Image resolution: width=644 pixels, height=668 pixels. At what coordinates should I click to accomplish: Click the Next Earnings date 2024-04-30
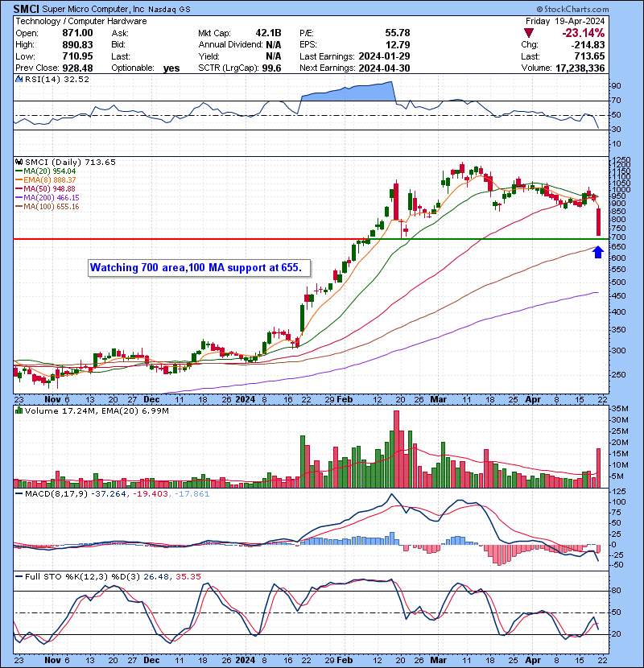pyautogui.click(x=384, y=68)
